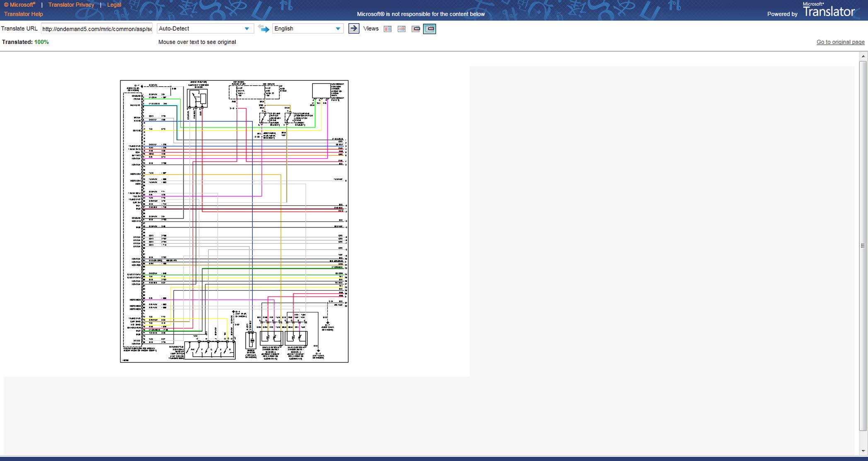Open the Translator Privacy link
Image resolution: width=868 pixels, height=461 pixels.
(x=71, y=5)
